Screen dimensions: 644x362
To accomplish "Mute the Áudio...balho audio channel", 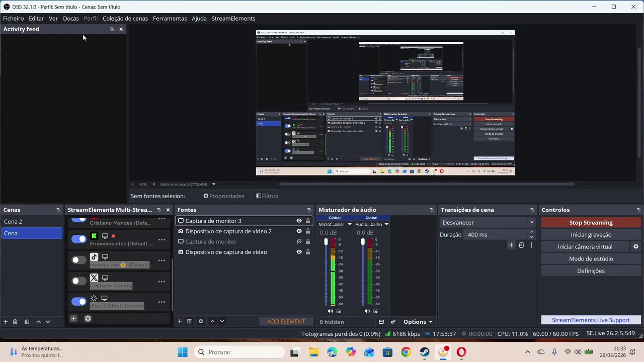I will [x=367, y=311].
